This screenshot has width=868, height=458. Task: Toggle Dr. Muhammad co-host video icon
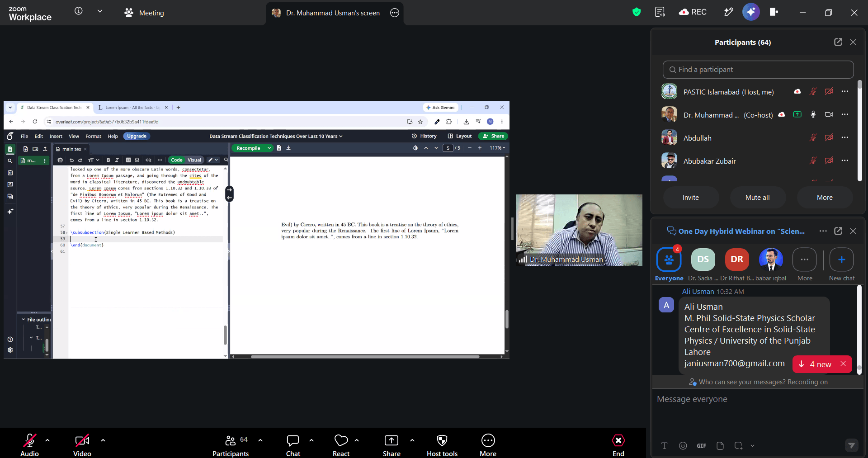click(x=829, y=114)
